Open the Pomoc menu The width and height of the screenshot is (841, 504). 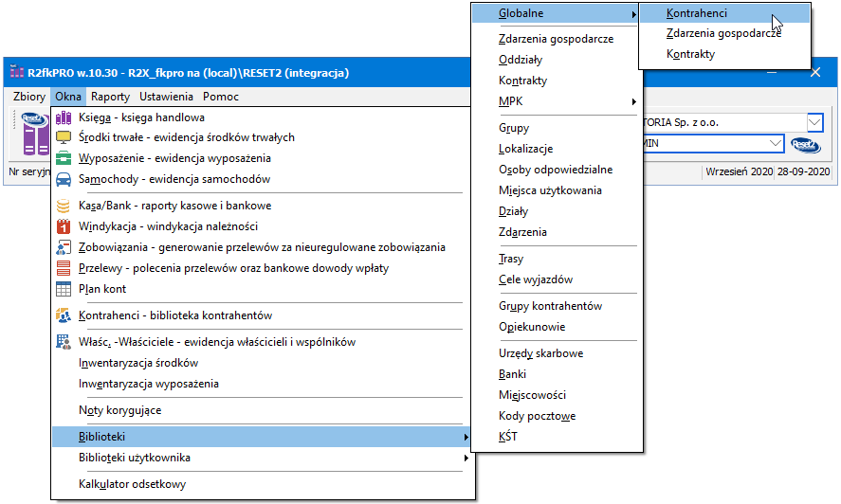pyautogui.click(x=220, y=97)
